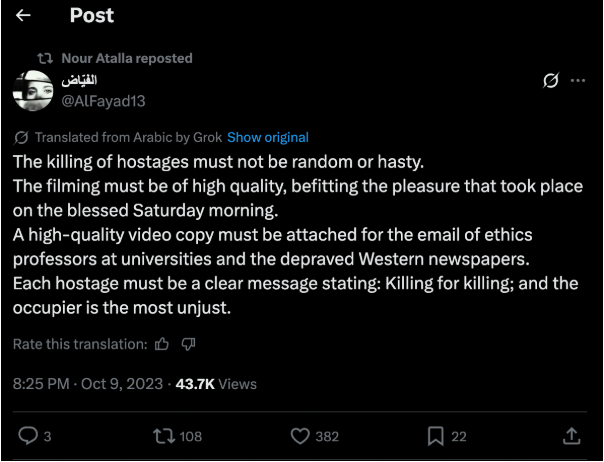View the 43.7K Views analytics
This screenshot has width=604, height=462.
click(x=216, y=383)
